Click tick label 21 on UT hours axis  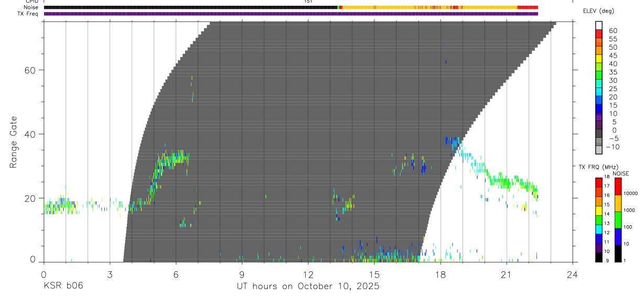[x=507, y=274]
